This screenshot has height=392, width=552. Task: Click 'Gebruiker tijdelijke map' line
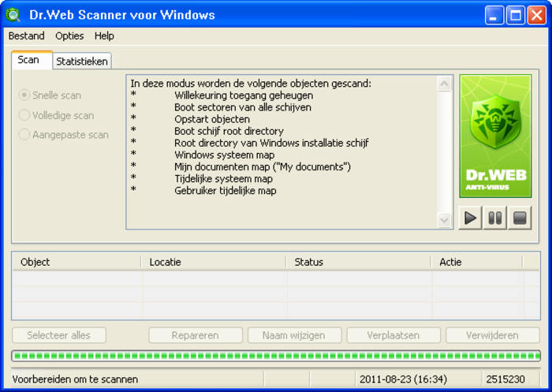coord(226,191)
